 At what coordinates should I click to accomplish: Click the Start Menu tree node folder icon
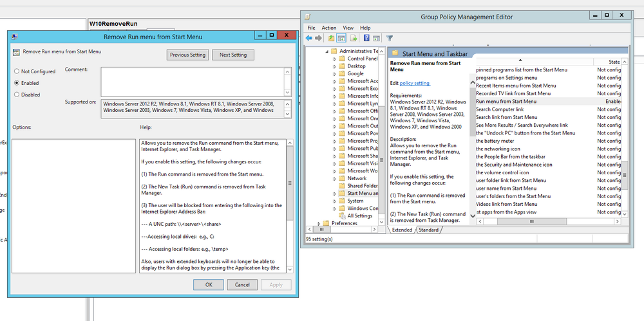(341, 194)
